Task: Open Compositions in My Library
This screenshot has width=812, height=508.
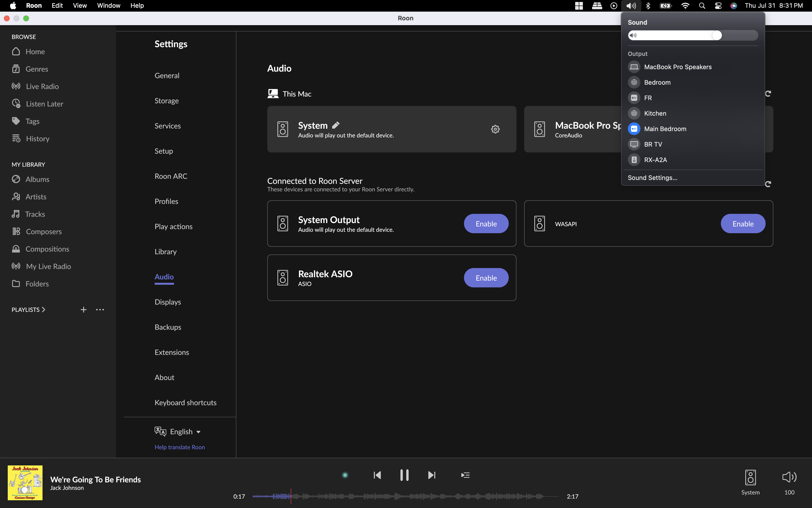Action: (40, 249)
